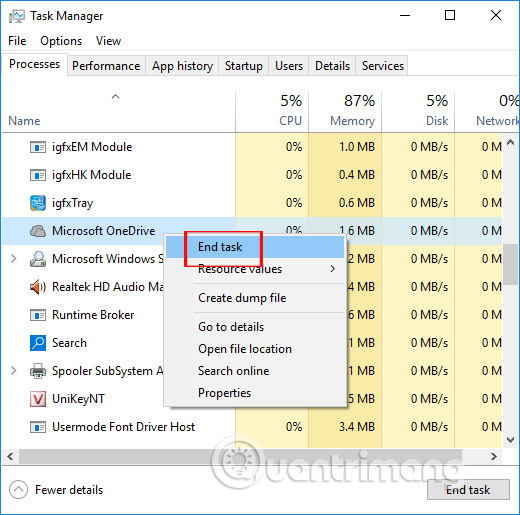
Task: Switch to the Users tab
Action: (x=289, y=66)
